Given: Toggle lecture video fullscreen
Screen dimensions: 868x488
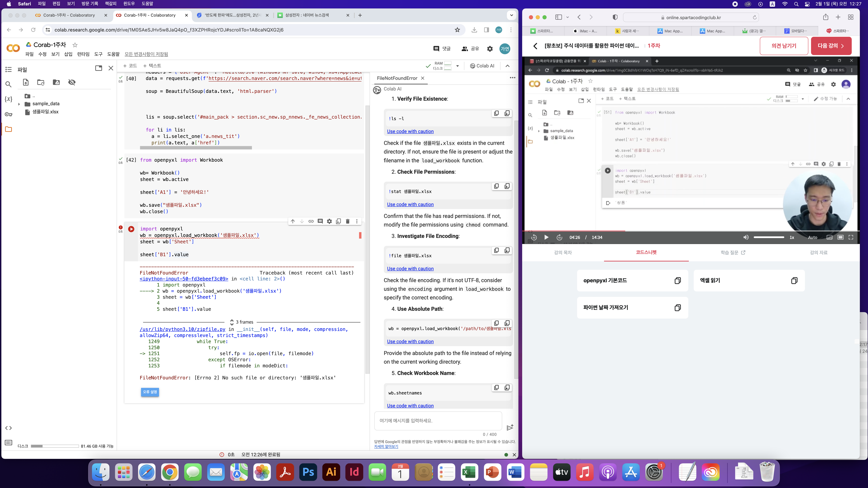Looking at the screenshot, I should [851, 237].
